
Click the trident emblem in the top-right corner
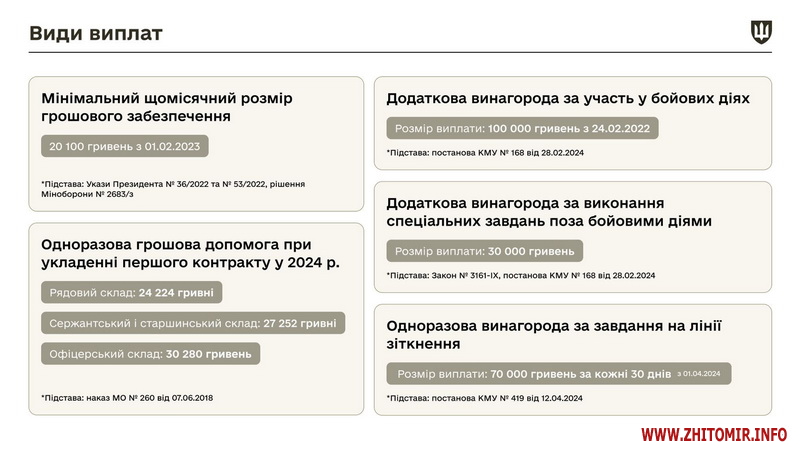tap(761, 33)
